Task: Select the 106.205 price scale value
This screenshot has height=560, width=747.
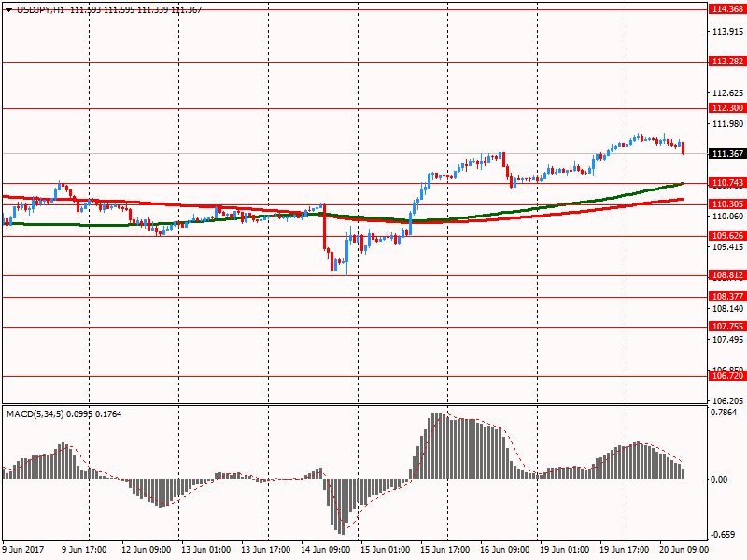Action: 727,401
